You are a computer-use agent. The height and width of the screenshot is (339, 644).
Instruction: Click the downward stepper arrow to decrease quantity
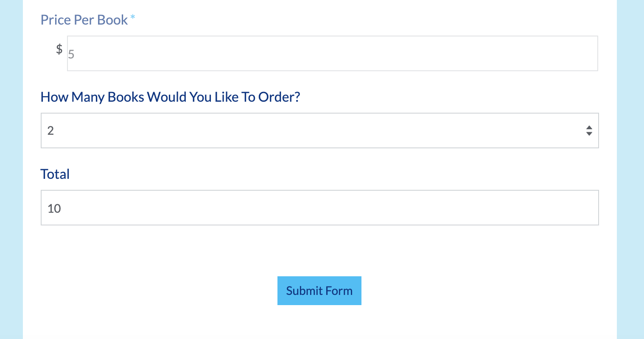click(x=589, y=133)
